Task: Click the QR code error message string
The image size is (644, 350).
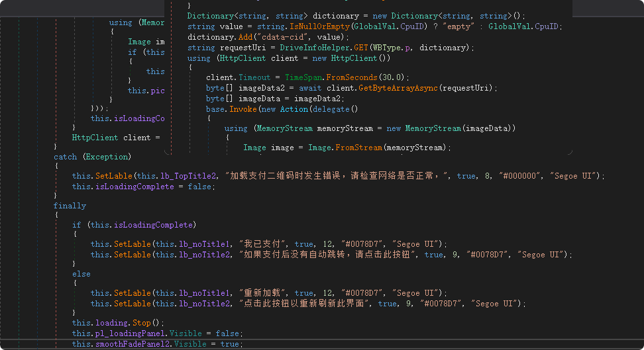Action: pyautogui.click(x=338, y=176)
